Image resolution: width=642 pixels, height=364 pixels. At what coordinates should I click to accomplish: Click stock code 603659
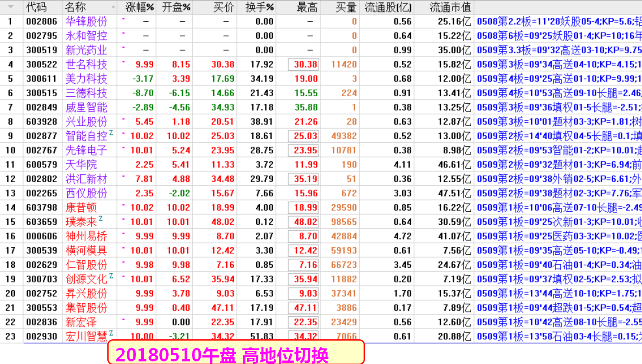pyautogui.click(x=42, y=222)
